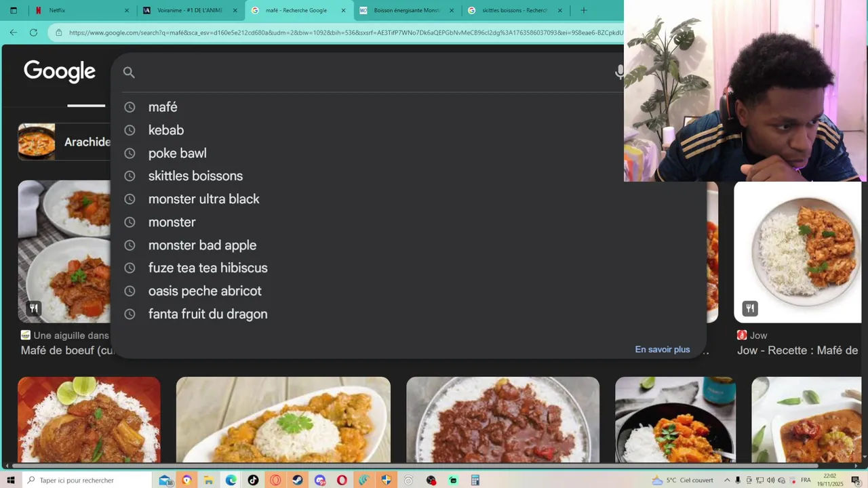Reload the page with the refresh icon
This screenshot has width=868, height=488.
(x=33, y=32)
